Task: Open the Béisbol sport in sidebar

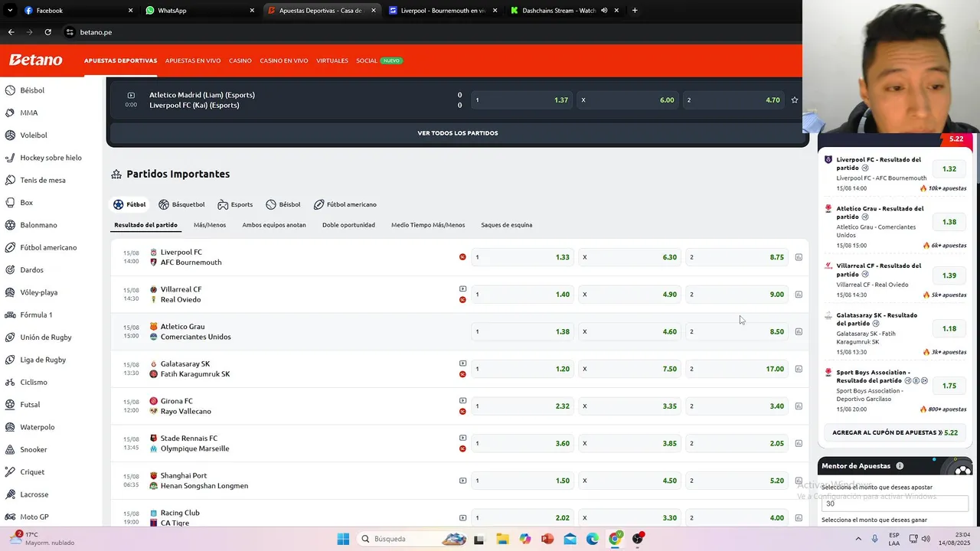Action: point(32,90)
